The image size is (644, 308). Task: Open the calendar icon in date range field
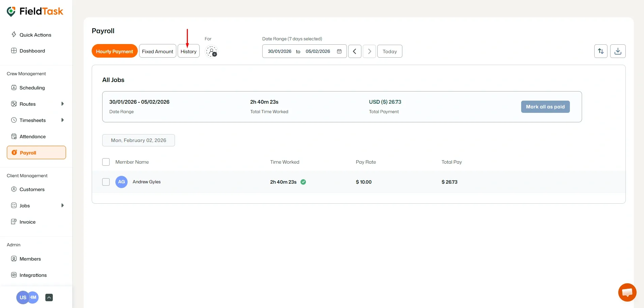[x=339, y=51]
